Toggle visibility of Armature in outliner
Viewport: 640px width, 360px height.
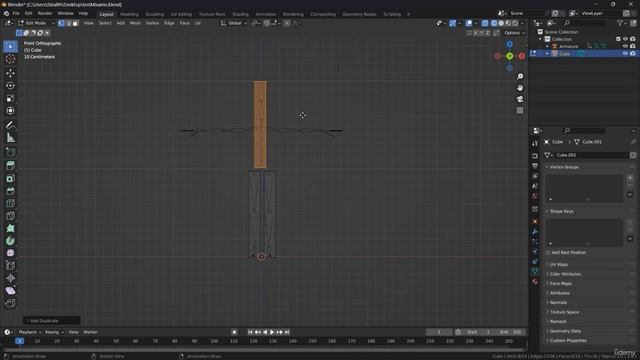625,47
